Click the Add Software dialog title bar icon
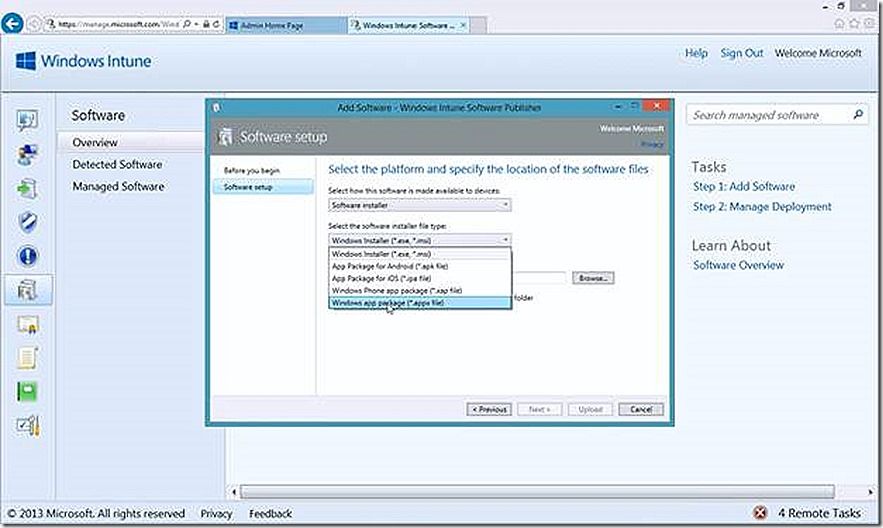Screen dimensions: 883x528 [217, 108]
